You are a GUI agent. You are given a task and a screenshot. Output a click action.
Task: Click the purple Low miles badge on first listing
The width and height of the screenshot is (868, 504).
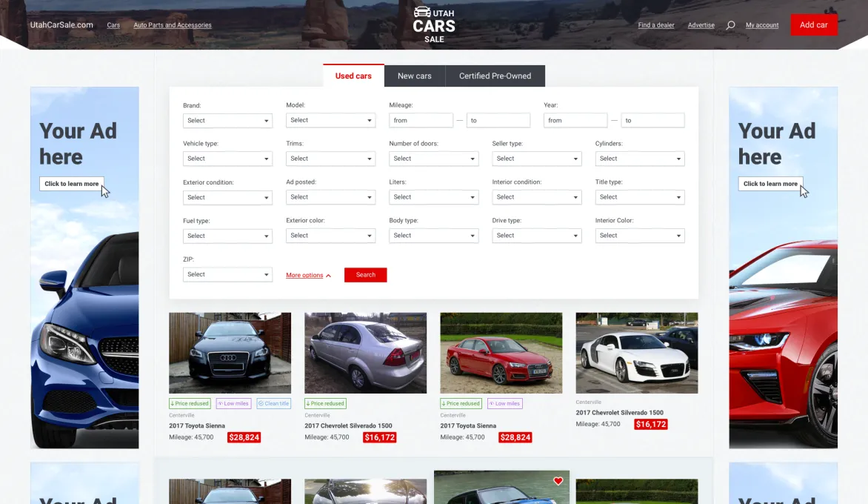tap(233, 404)
